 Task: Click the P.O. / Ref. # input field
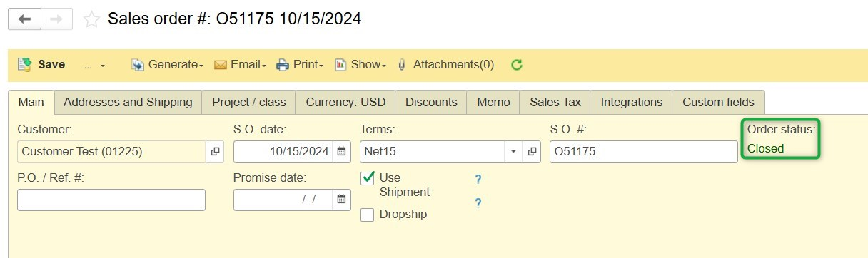[x=111, y=200]
